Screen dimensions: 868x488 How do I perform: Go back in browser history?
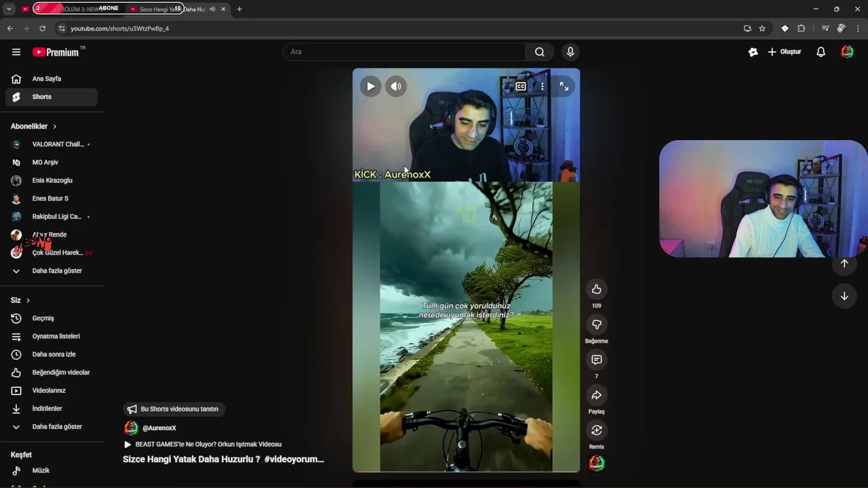9,28
